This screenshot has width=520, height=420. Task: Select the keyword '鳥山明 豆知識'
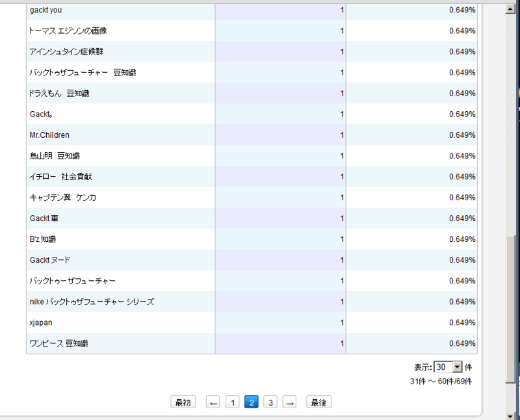pyautogui.click(x=55, y=156)
